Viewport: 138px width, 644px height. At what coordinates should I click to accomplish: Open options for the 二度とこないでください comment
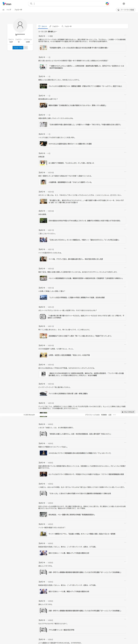[125, 229]
